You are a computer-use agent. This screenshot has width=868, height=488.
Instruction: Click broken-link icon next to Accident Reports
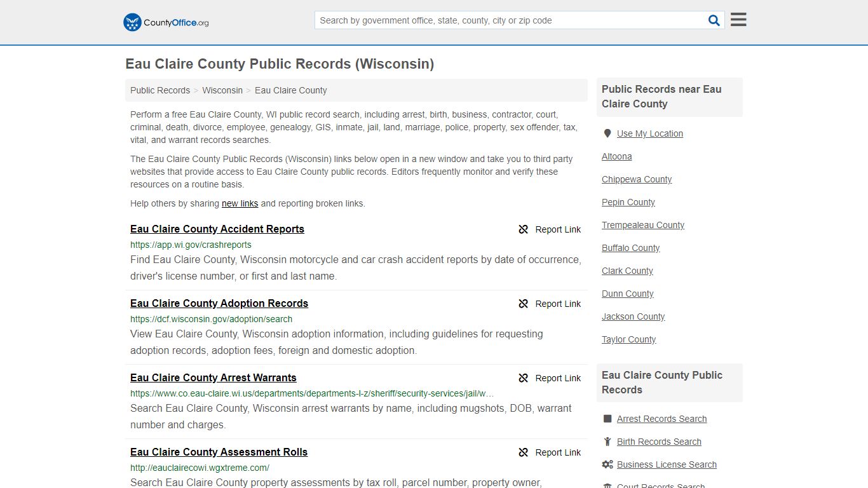[x=523, y=229]
